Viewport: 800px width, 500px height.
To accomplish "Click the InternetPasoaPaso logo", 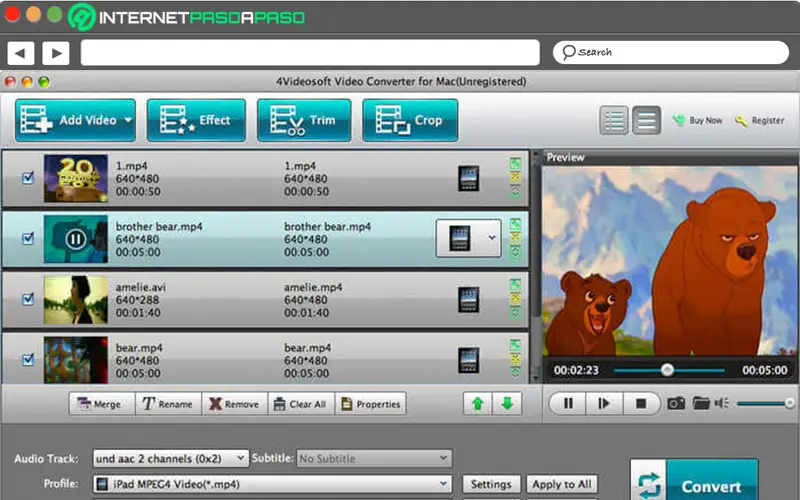I will 187,17.
